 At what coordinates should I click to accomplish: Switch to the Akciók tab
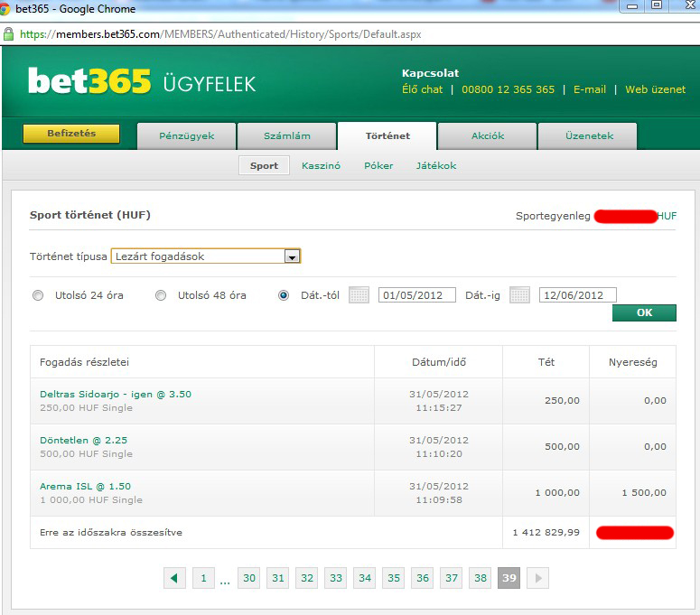[488, 136]
